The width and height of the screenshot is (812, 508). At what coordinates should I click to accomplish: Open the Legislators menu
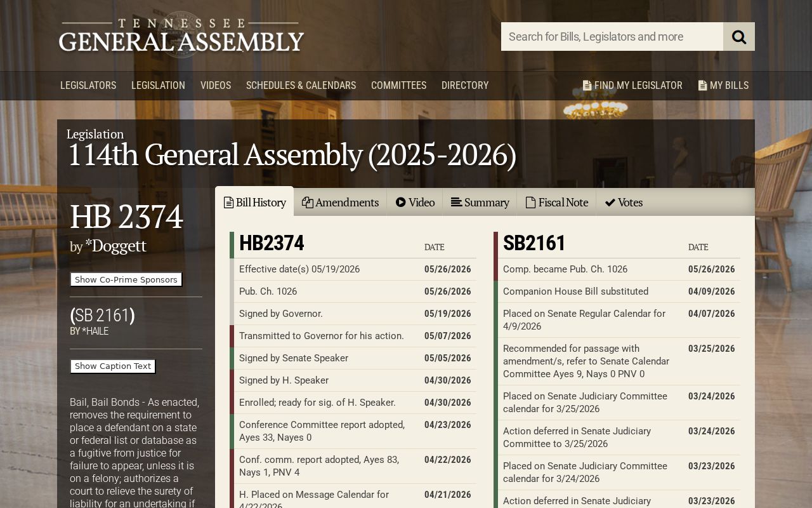(x=88, y=85)
